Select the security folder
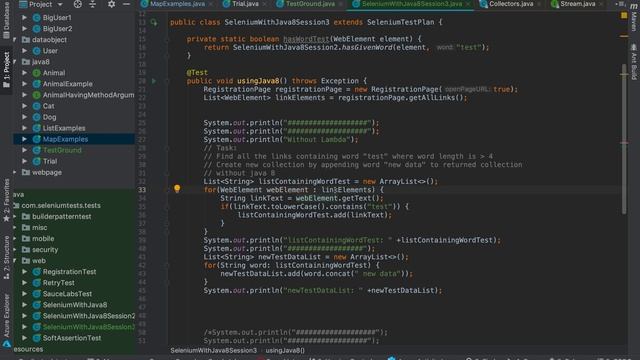Screen dimensions: 640x360 click(x=45, y=249)
